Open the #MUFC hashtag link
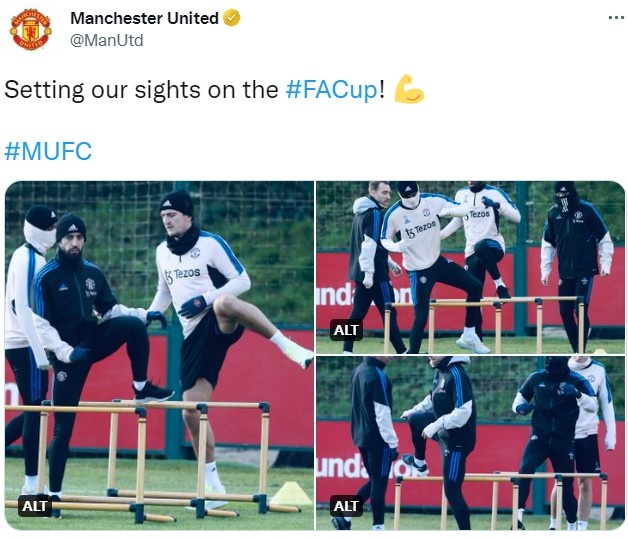 48,151
